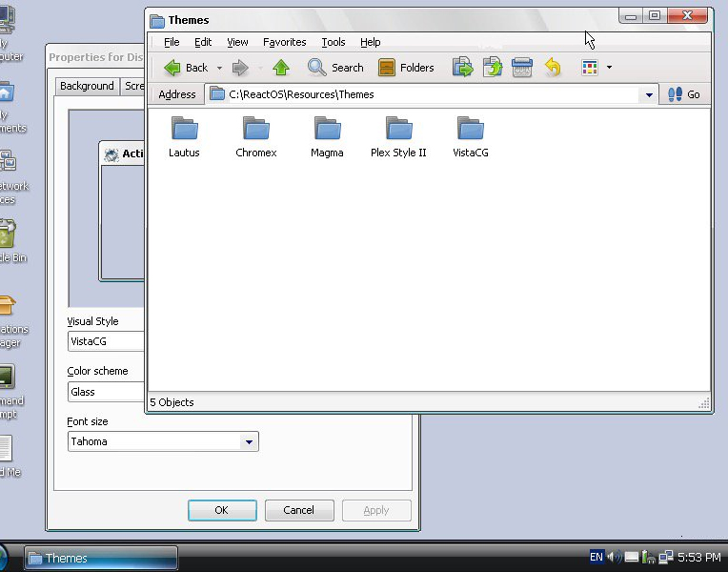The width and height of the screenshot is (728, 572).
Task: Click the EN language indicator
Action: 597,557
